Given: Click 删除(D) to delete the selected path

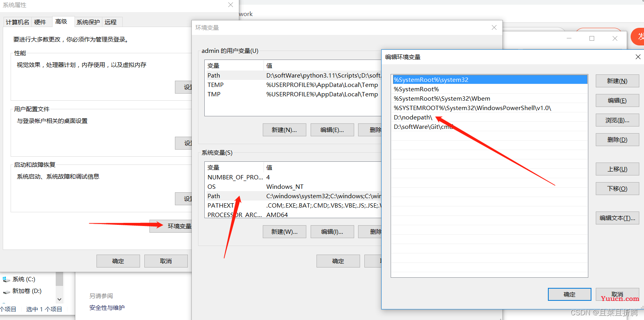Looking at the screenshot, I should pyautogui.click(x=617, y=139).
